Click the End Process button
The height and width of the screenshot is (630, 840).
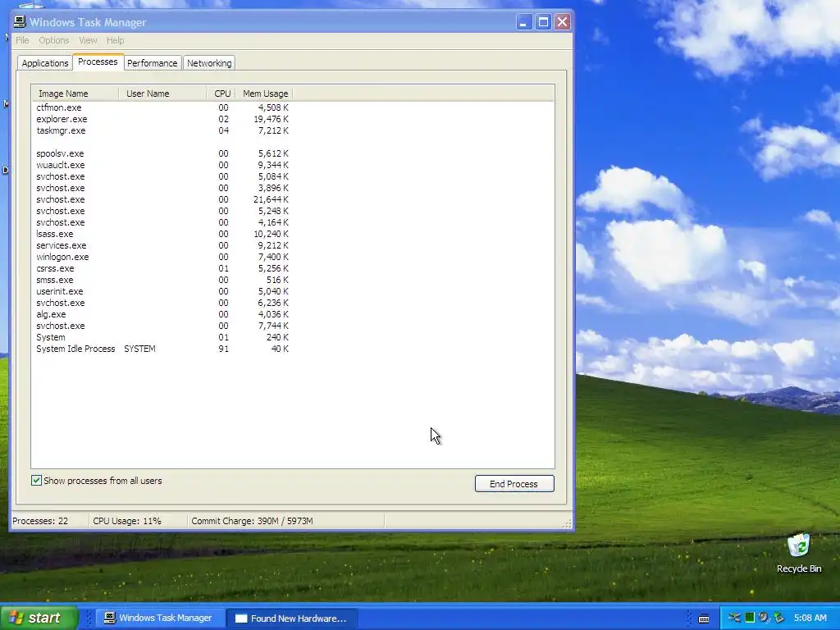coord(514,484)
